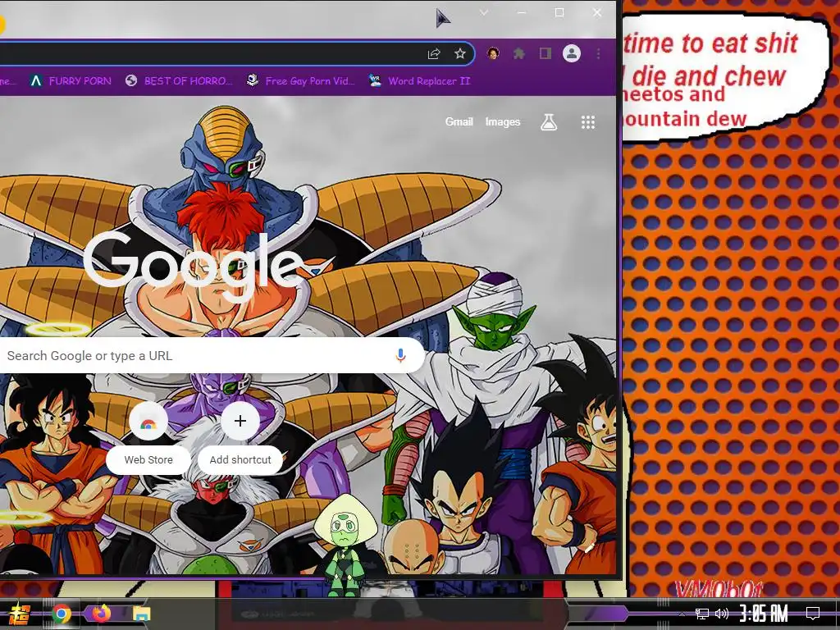Open the Free Gay Porn Vid... bookmark

click(300, 81)
